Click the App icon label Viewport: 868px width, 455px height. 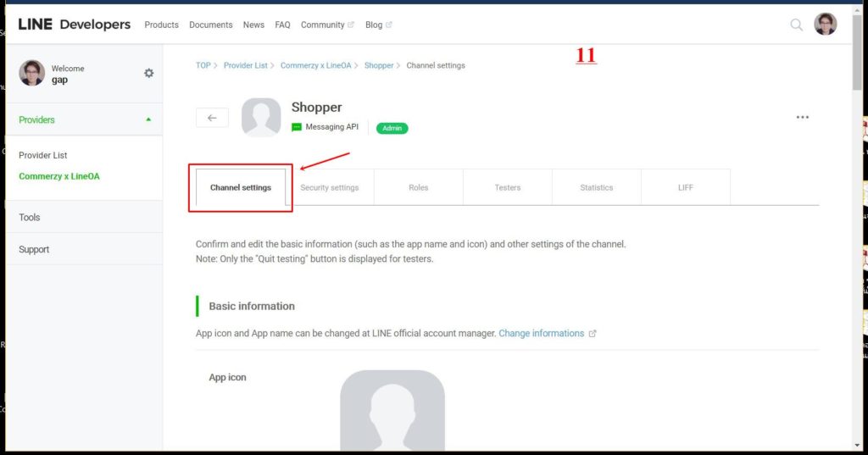(227, 378)
